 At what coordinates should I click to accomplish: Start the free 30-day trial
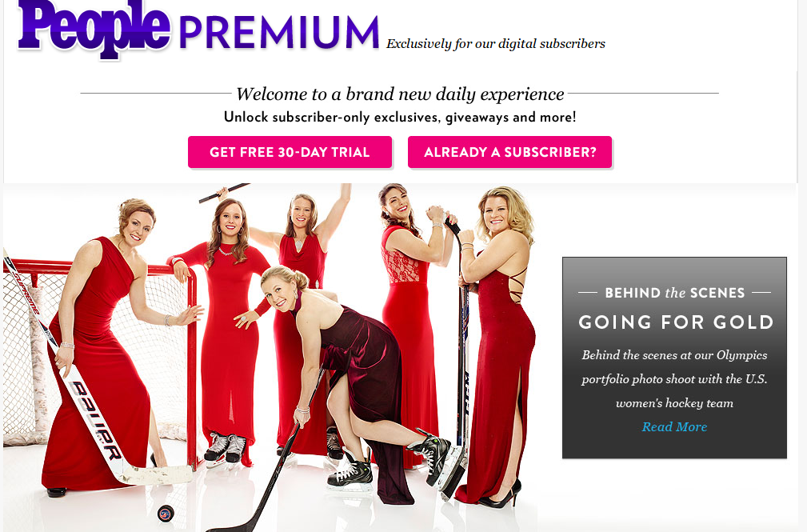pos(290,152)
